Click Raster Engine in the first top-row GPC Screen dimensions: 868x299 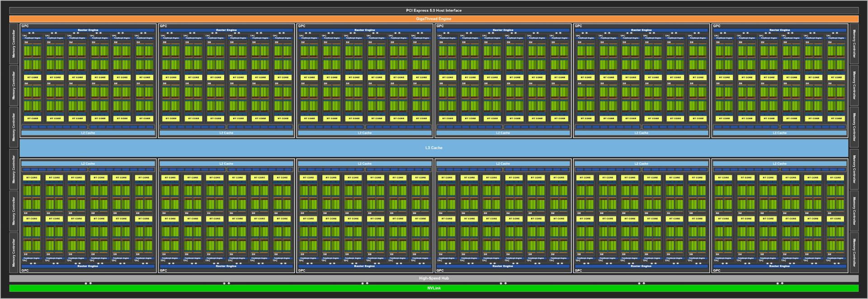(88, 30)
